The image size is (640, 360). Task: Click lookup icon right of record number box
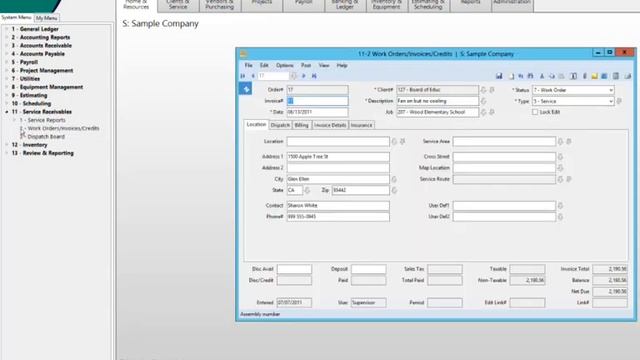pyautogui.click(x=293, y=76)
